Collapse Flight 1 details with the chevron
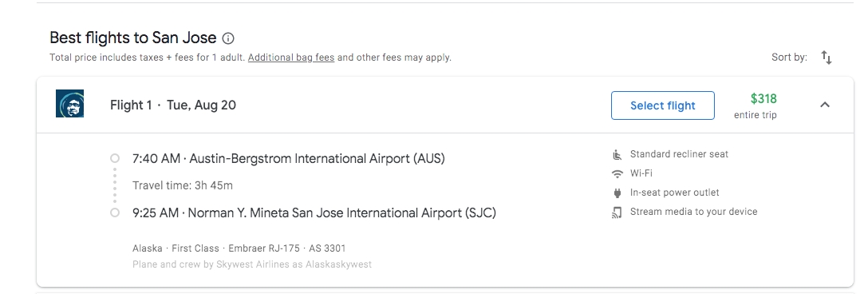 point(825,105)
